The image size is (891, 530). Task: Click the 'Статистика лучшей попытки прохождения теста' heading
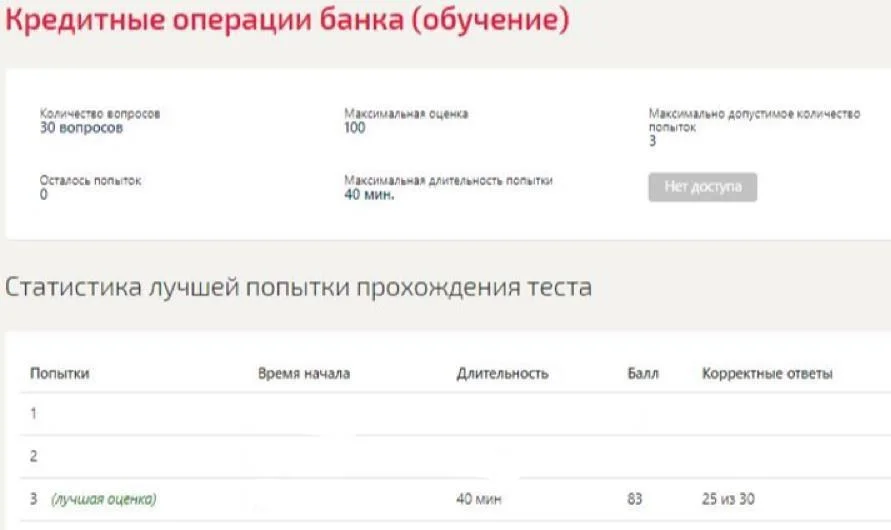(298, 287)
